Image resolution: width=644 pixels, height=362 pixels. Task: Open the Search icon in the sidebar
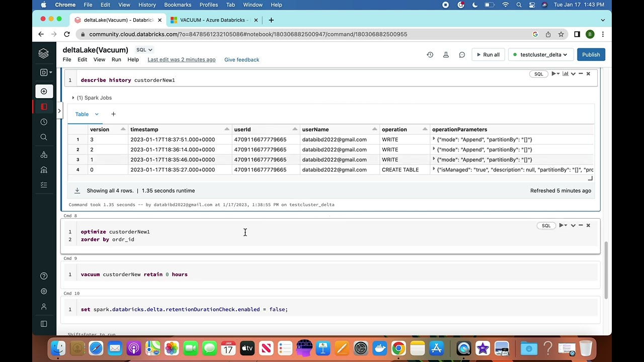point(44,137)
